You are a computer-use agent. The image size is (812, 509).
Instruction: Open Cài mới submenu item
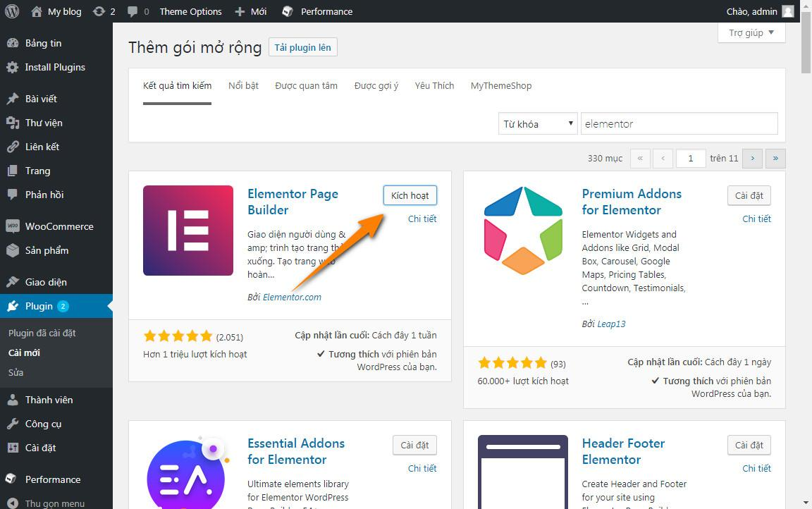click(24, 352)
